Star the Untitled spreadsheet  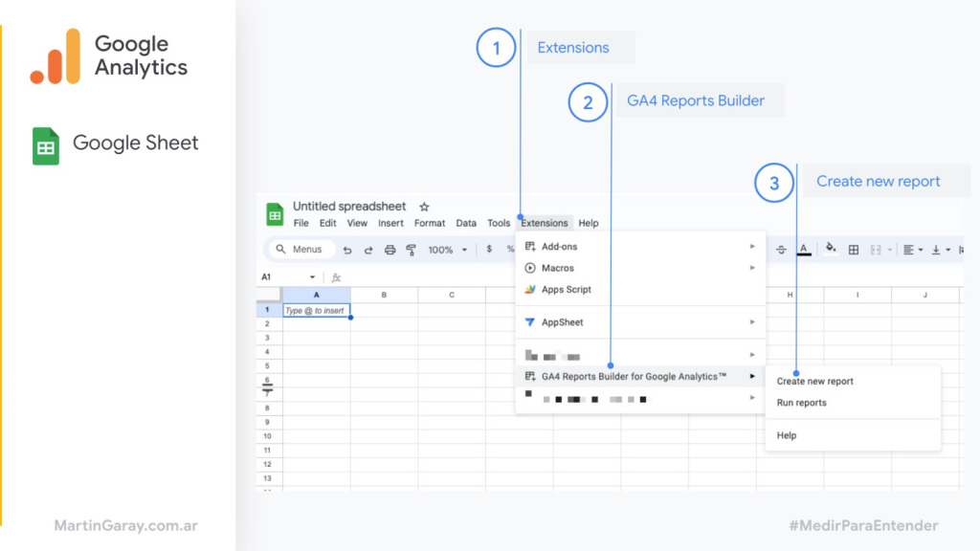424,207
